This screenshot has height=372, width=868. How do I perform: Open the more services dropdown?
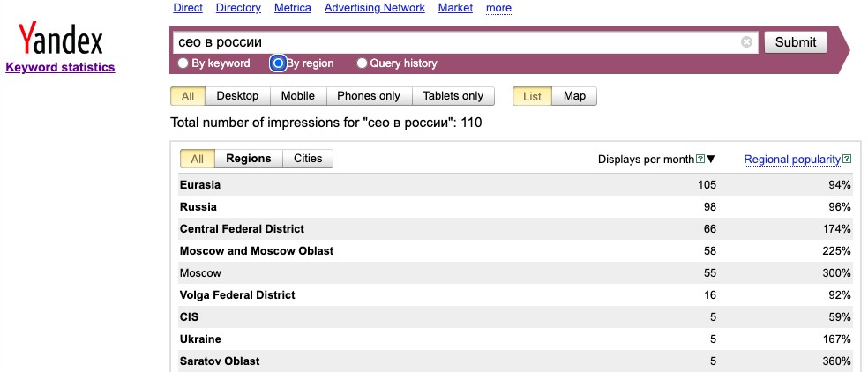[x=498, y=8]
